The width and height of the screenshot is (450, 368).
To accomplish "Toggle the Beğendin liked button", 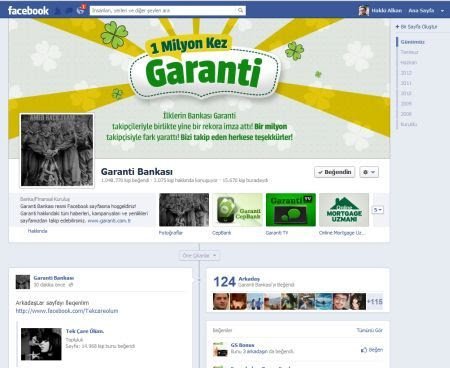I will tap(334, 172).
